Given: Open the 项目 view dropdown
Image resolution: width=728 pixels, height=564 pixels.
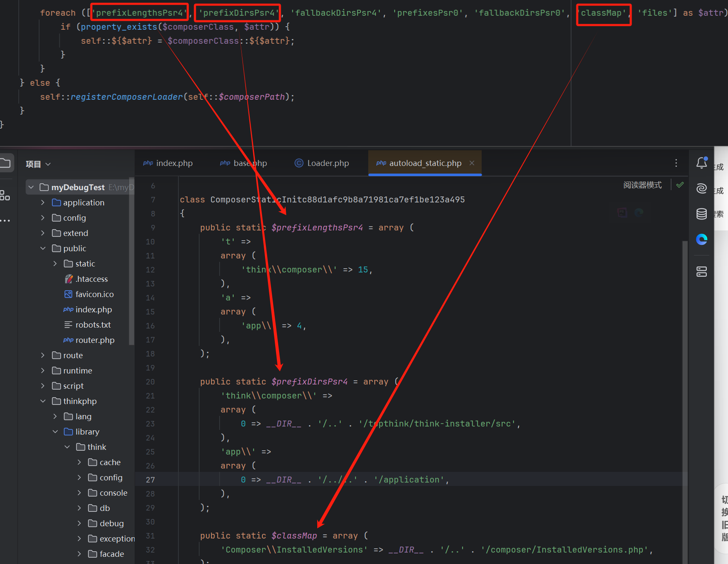Looking at the screenshot, I should coord(38,164).
